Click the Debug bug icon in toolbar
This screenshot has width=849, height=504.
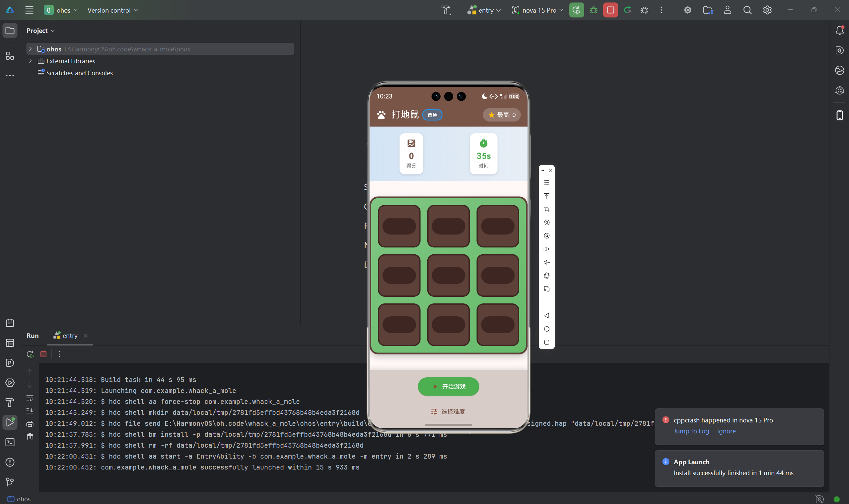click(x=594, y=10)
